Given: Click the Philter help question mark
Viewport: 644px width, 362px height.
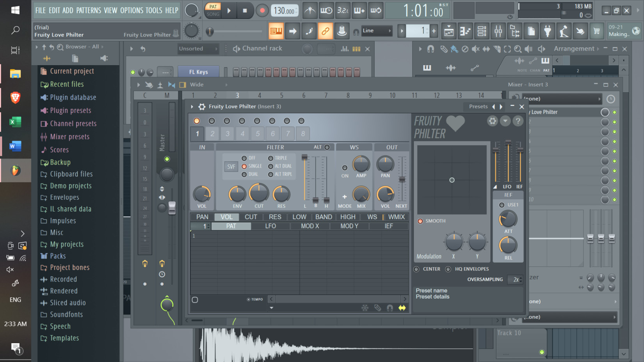Looking at the screenshot, I should (x=518, y=121).
